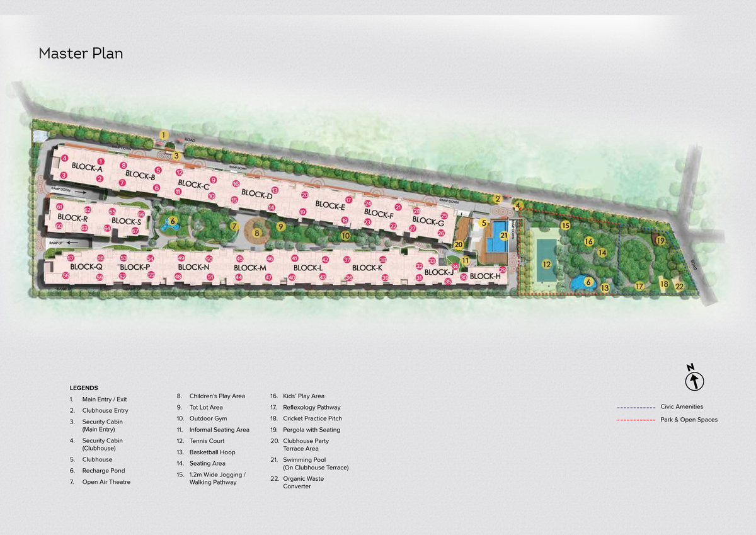The image size is (756, 535).
Task: Click pink unit marker 45 in Block-M
Action: pyautogui.click(x=240, y=258)
